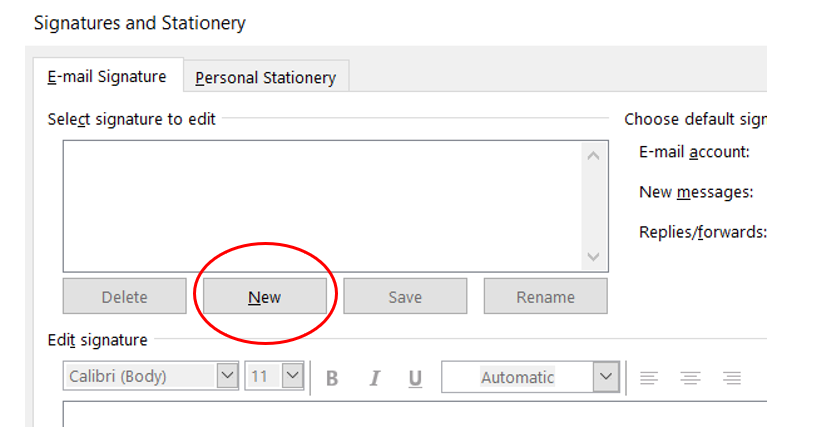Align signature text left
827x442 pixels.
pyautogui.click(x=650, y=378)
